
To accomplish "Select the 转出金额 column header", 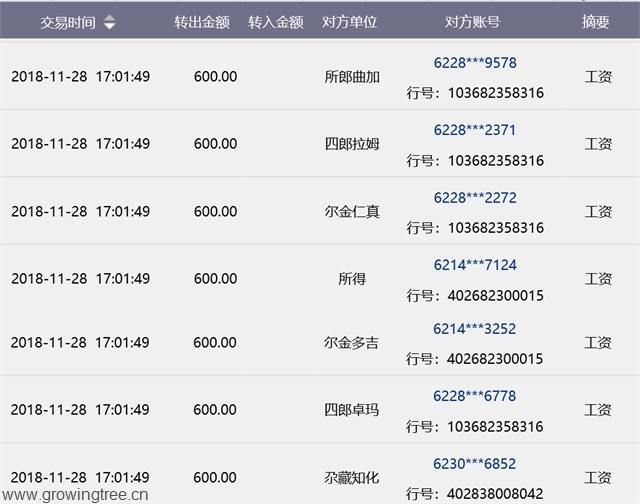I will [202, 23].
